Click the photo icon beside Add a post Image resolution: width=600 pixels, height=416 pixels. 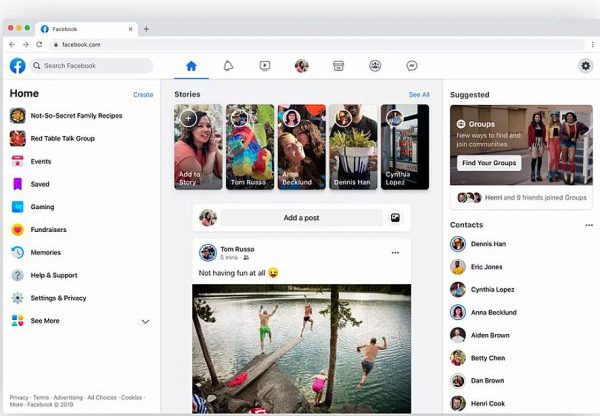[395, 217]
